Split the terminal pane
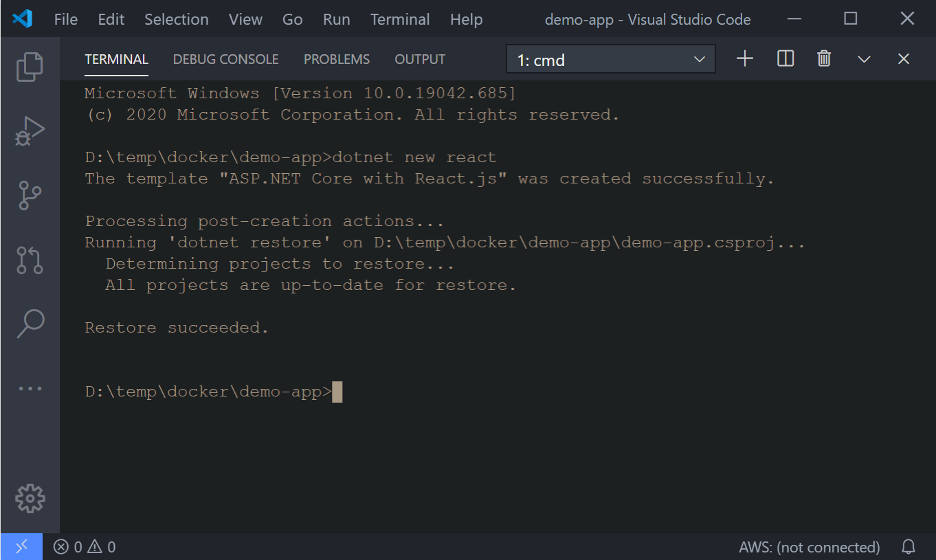Image resolution: width=936 pixels, height=560 pixels. pyautogui.click(x=785, y=59)
